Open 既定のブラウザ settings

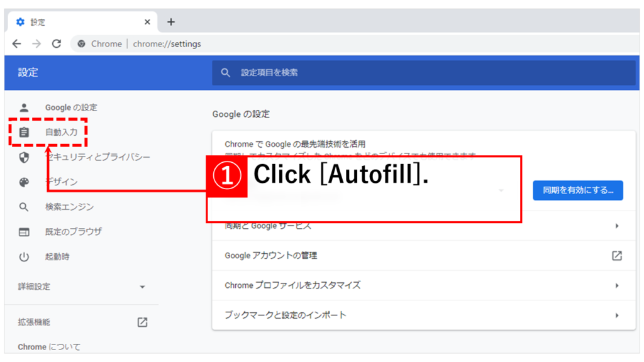point(74,232)
